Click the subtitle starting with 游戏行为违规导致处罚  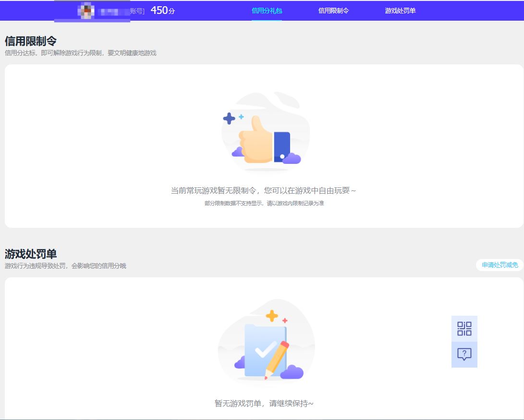65,266
